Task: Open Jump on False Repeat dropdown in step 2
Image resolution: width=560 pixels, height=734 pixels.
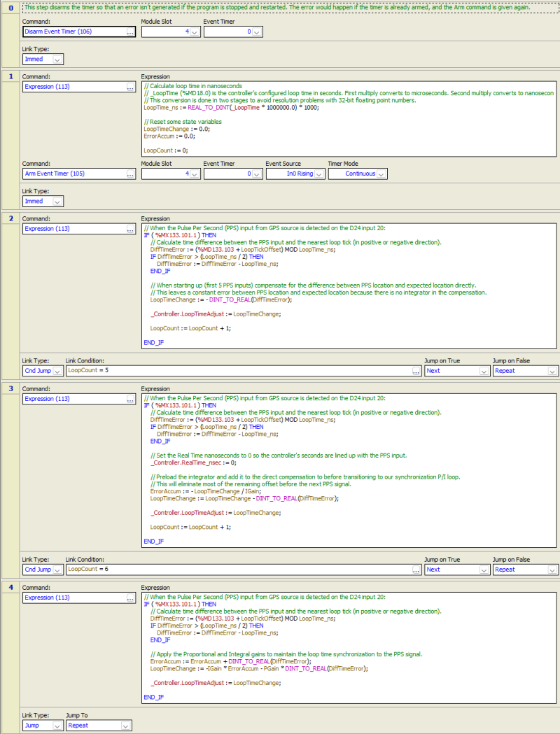Action: 552,371
